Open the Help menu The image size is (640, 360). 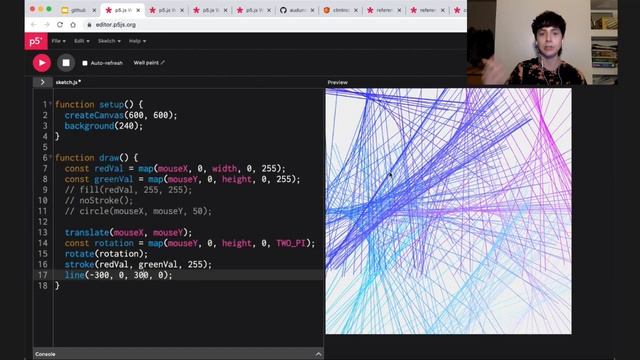(x=137, y=41)
